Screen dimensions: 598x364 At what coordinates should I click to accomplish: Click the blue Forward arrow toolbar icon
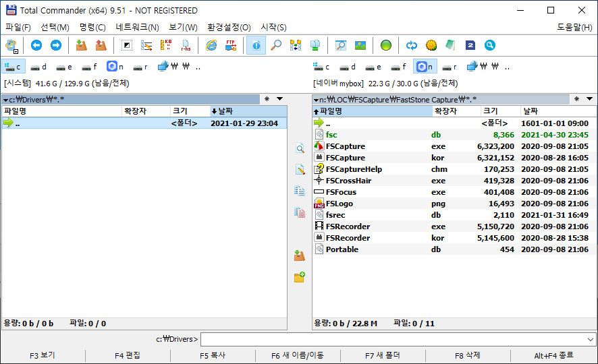coord(56,46)
